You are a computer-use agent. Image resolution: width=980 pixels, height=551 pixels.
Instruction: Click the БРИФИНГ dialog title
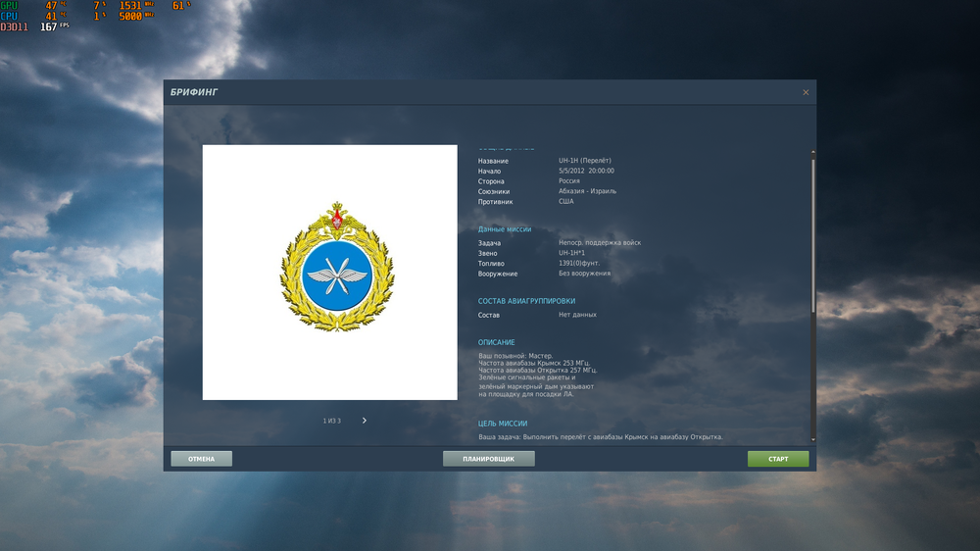[x=194, y=92]
